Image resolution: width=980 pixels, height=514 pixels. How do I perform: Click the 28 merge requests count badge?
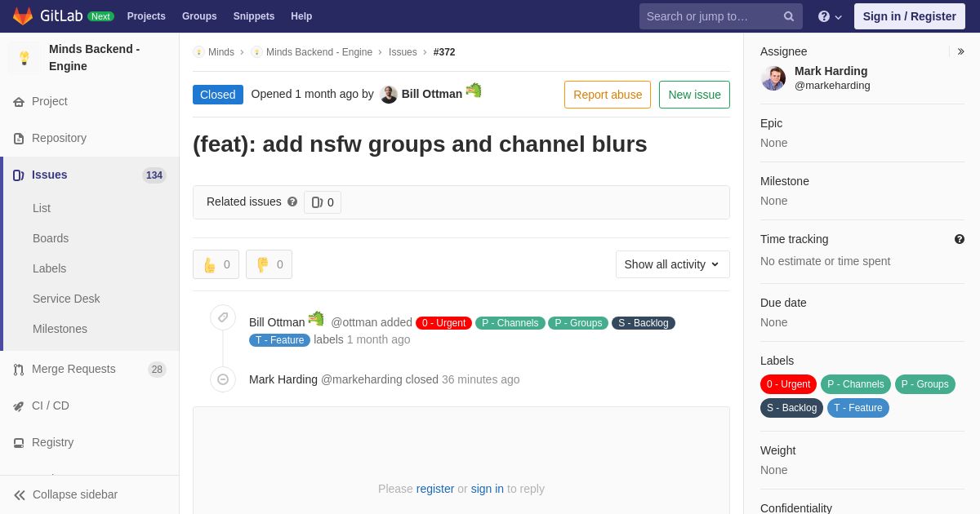coord(157,370)
